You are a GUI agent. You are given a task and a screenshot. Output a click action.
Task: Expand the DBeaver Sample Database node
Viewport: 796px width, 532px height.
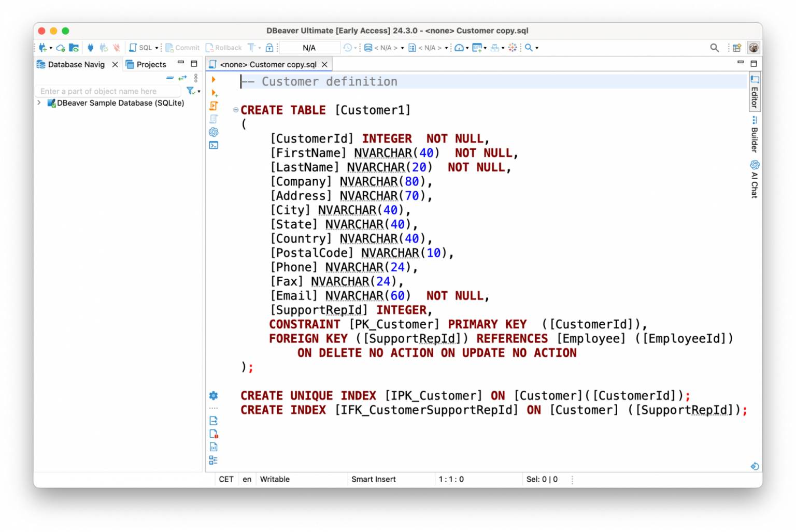pos(39,103)
